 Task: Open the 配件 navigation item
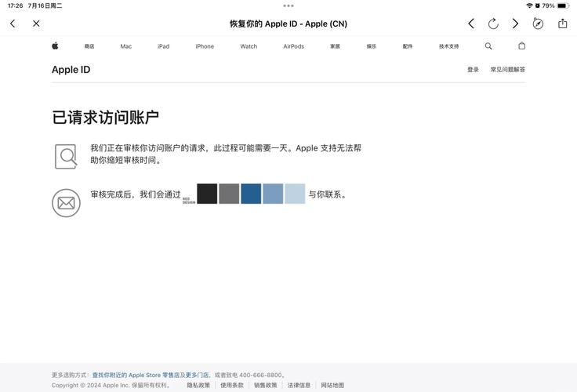408,46
